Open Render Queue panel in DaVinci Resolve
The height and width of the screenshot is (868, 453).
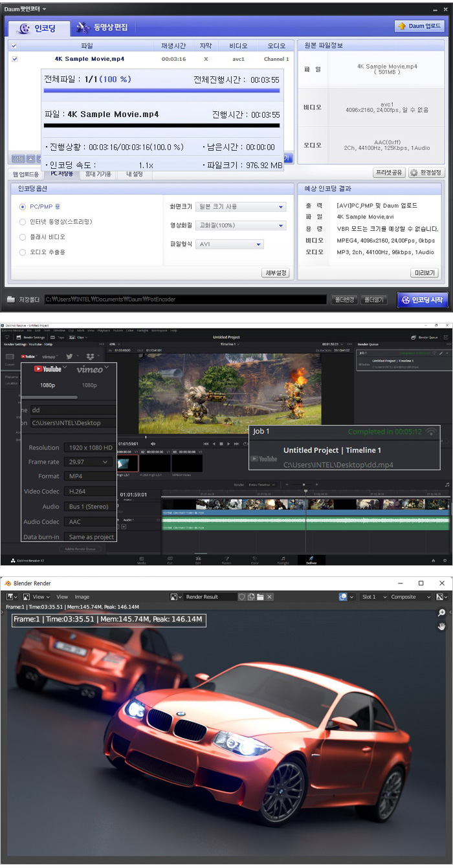tap(426, 338)
